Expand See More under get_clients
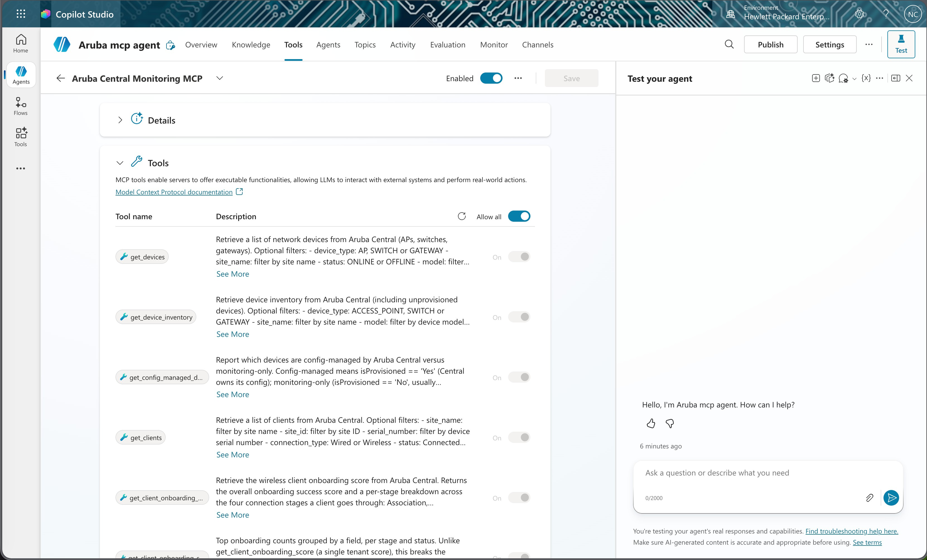The height and width of the screenshot is (560, 927). click(x=233, y=455)
